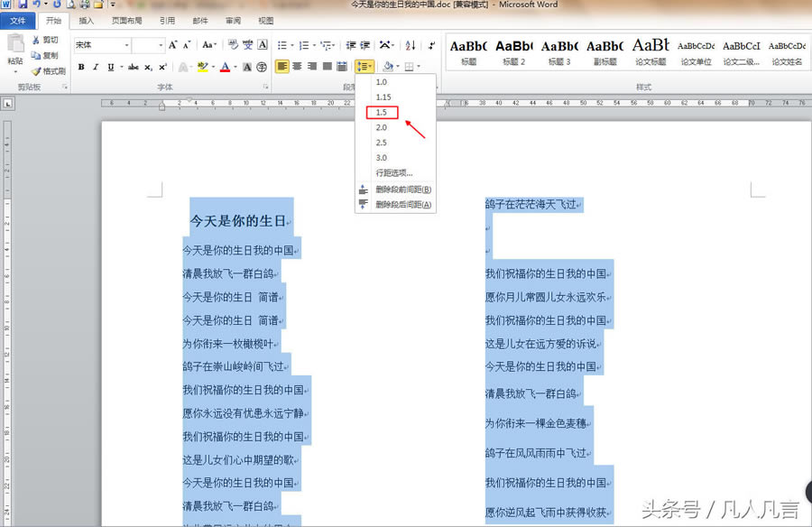Apply the 标题 2 style
The height and width of the screenshot is (527, 812).
pyautogui.click(x=514, y=51)
